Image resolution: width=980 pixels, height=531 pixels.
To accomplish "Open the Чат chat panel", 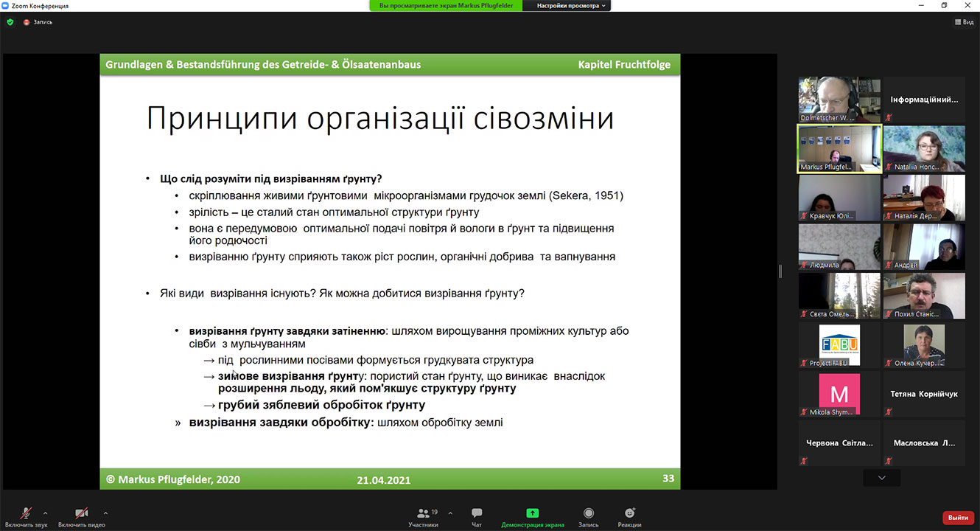I will pyautogui.click(x=477, y=517).
